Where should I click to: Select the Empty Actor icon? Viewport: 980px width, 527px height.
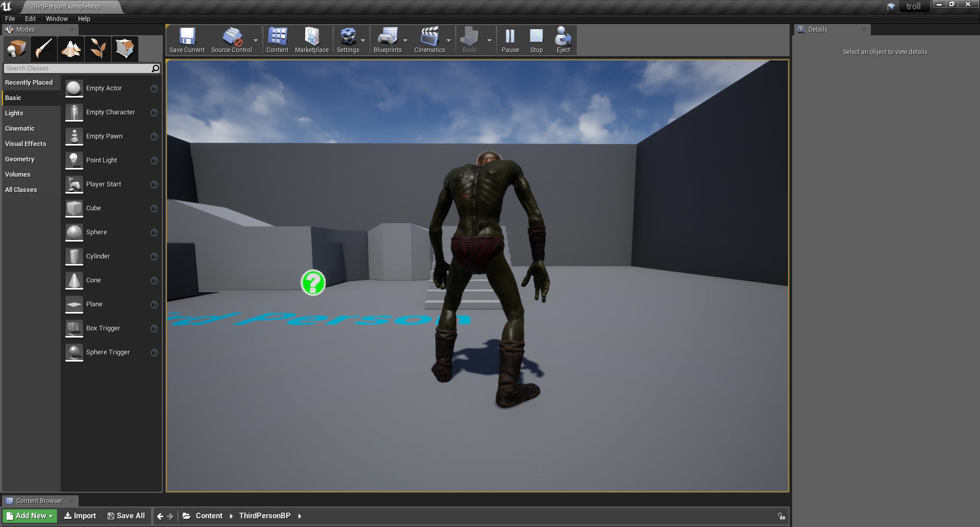[x=74, y=88]
